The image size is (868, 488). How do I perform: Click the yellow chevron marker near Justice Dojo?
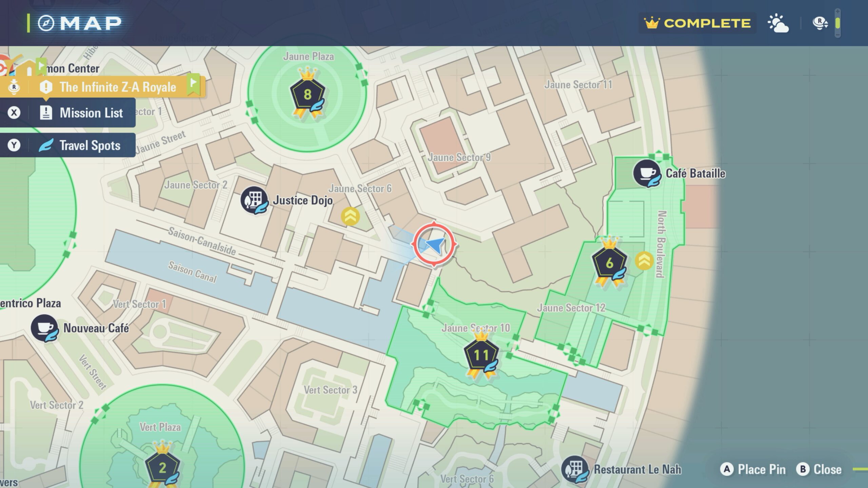350,216
